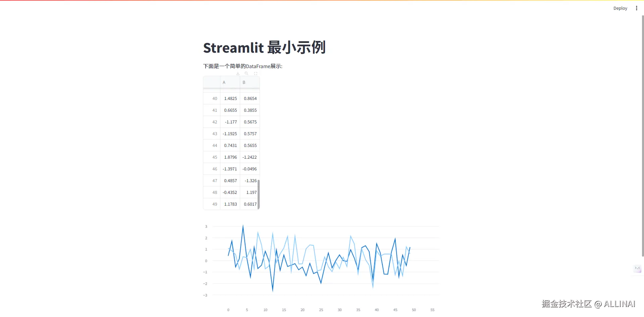
Task: Select cell 0.5655 in row 44
Action: (x=250, y=146)
